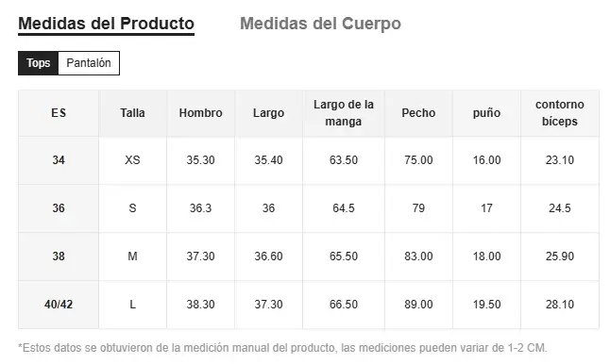This screenshot has height=364, width=610.
Task: Click the Pecho value 89.00
Action: 418,305
